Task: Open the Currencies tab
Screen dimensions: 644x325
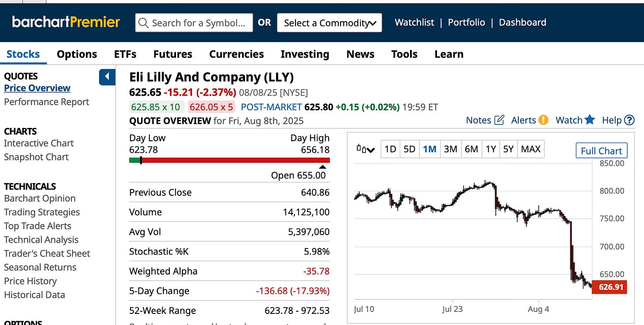Action: tap(237, 54)
